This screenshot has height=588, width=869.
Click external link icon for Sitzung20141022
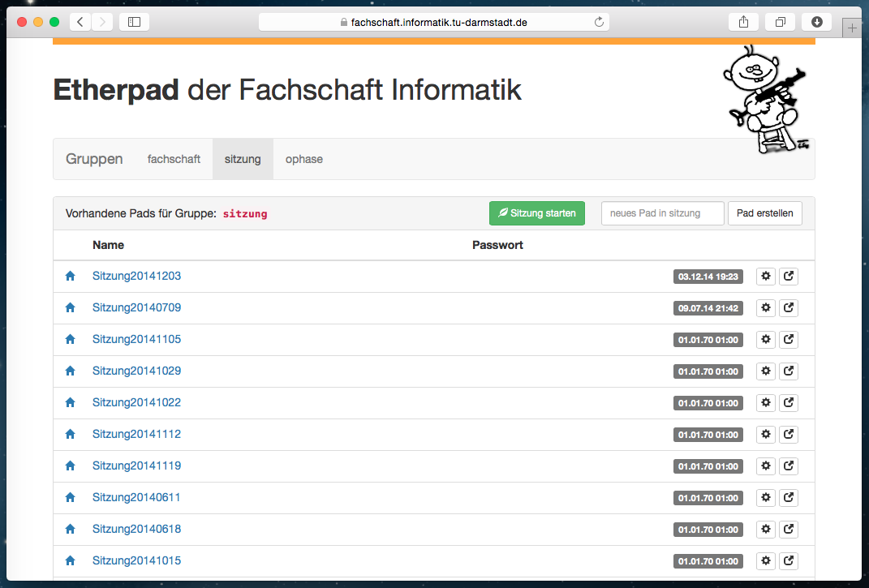(x=789, y=402)
